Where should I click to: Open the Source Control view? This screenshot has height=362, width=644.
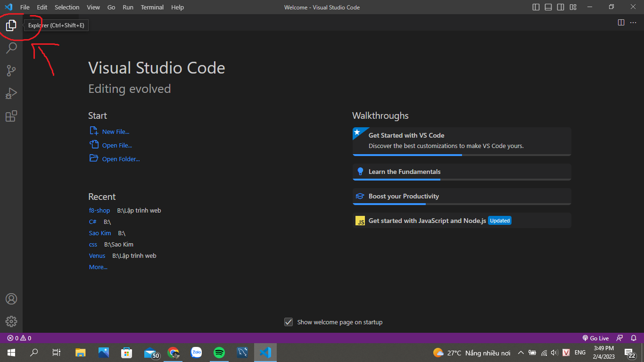[x=11, y=71]
